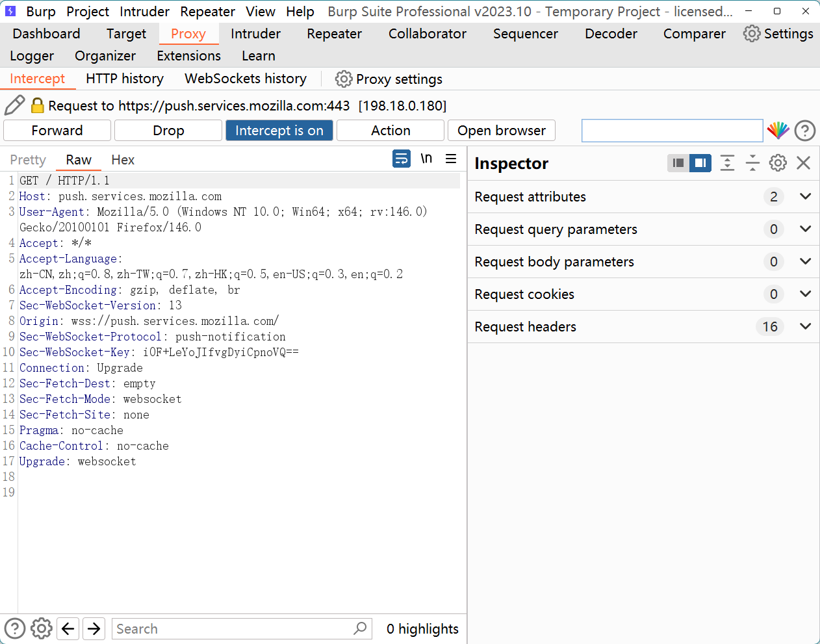Open the search settings gear icon

(42, 628)
